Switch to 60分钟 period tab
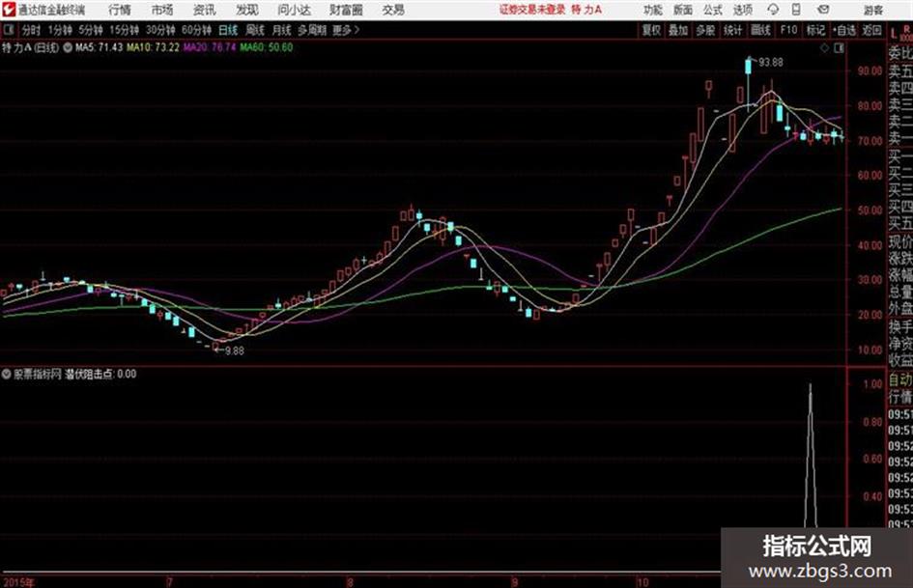 click(x=196, y=30)
